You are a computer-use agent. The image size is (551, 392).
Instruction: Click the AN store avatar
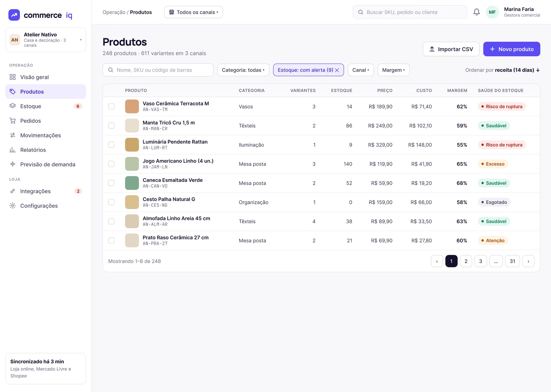[x=15, y=40]
